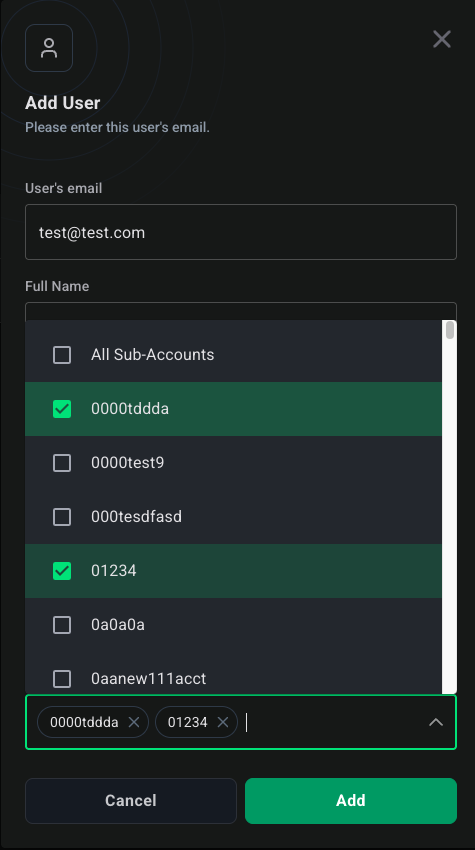The image size is (475, 850).
Task: Uncheck the 0000tddda checkbox
Action: tap(62, 409)
